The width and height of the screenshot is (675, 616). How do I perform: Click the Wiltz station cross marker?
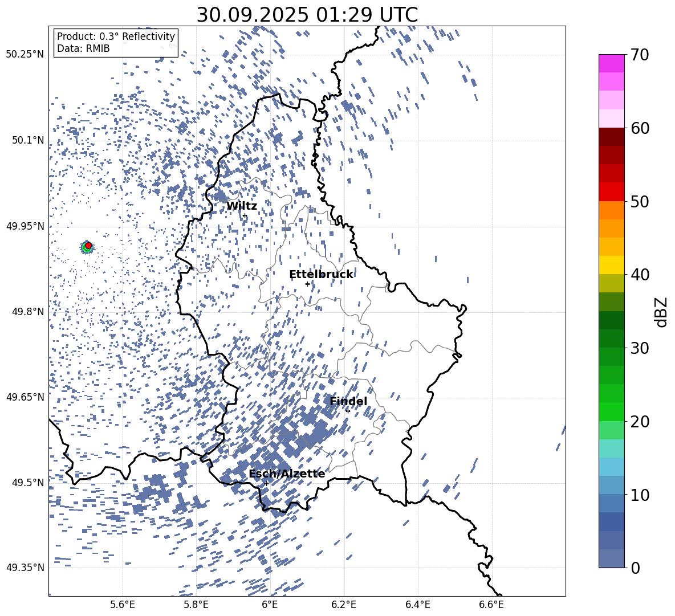(x=245, y=215)
